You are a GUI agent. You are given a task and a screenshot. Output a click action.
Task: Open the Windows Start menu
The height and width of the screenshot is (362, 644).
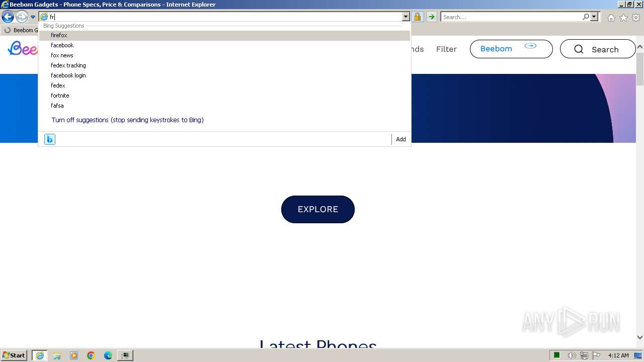click(x=14, y=355)
